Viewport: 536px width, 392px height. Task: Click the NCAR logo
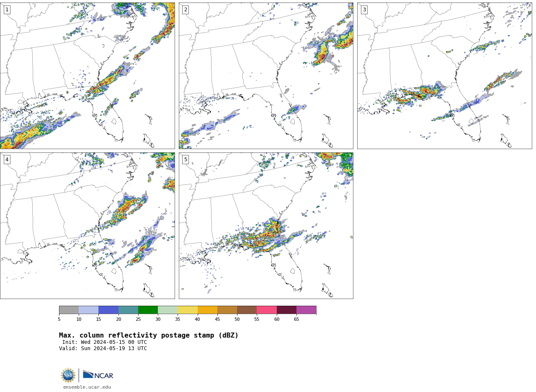98,375
